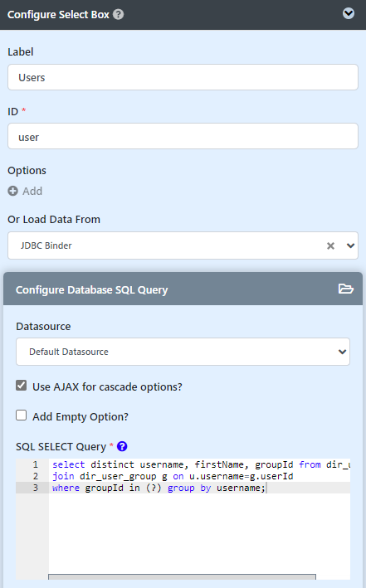366x588 pixels.
Task: Click the Configure Database SQL Query header
Action: 183,289
